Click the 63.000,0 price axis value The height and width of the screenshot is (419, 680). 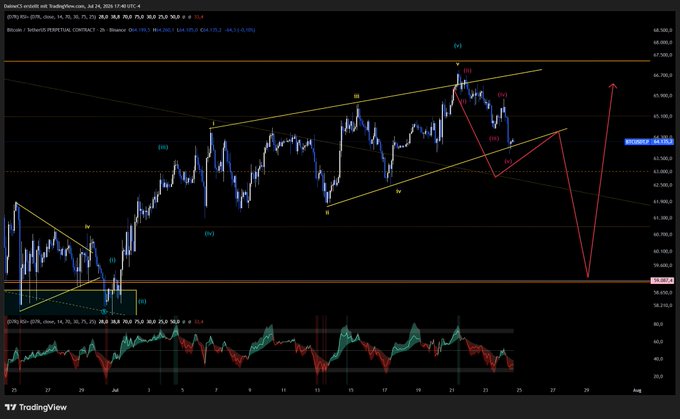coord(662,172)
